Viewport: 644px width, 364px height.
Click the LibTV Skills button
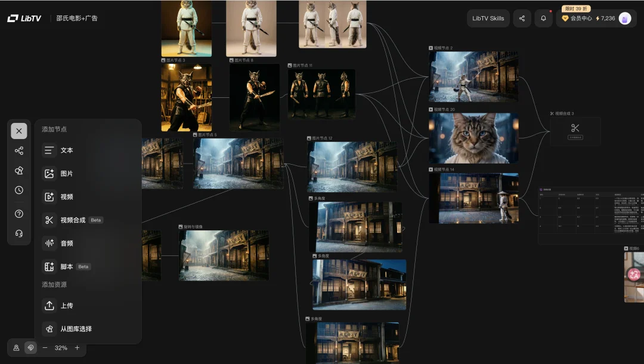(x=488, y=18)
